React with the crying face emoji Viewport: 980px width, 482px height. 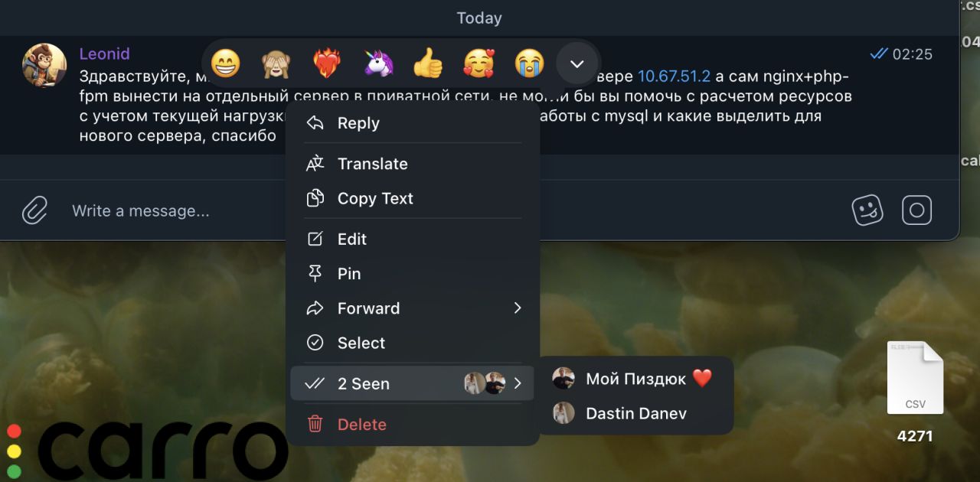point(529,63)
